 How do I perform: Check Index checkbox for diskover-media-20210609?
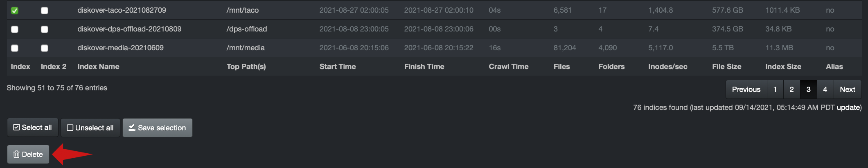point(15,48)
